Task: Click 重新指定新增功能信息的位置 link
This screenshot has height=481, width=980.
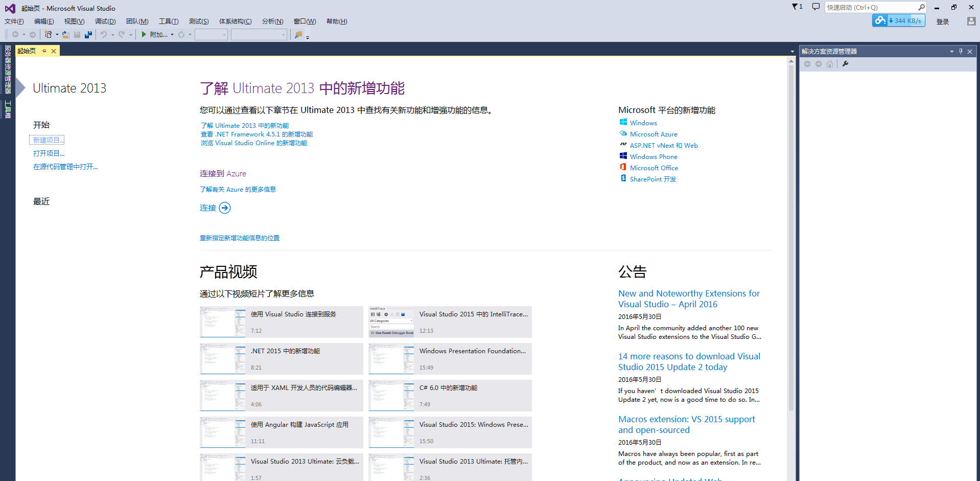Action: pyautogui.click(x=240, y=238)
